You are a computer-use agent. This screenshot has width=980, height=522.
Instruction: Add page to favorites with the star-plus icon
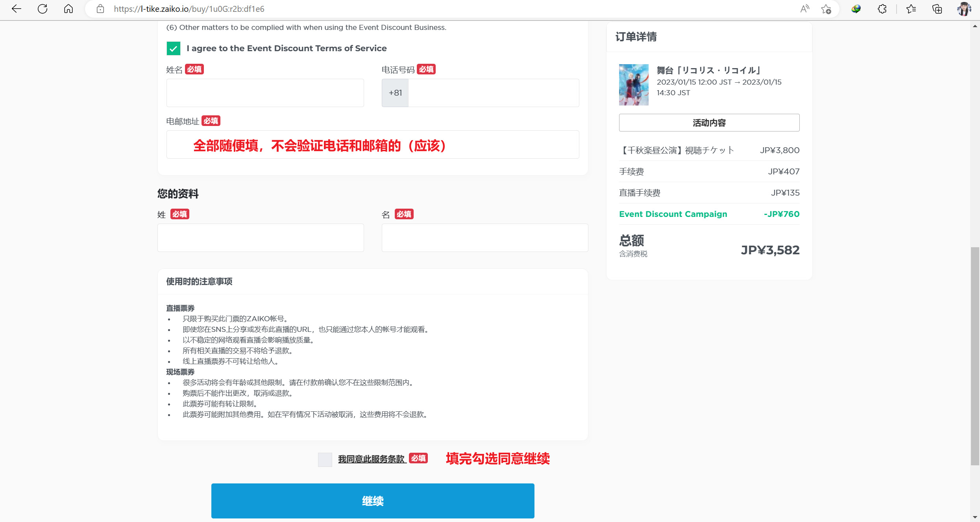pyautogui.click(x=826, y=9)
